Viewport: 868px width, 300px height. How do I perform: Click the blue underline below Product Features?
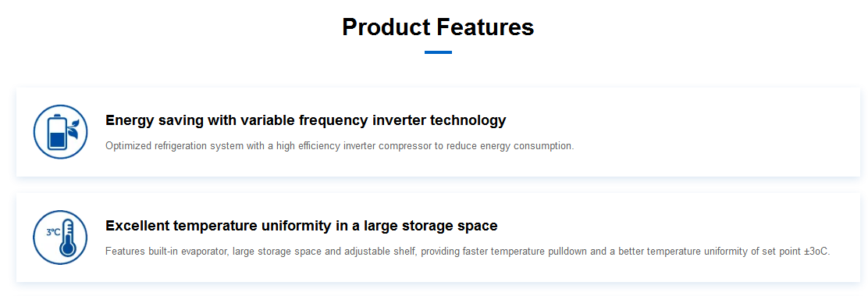click(438, 52)
